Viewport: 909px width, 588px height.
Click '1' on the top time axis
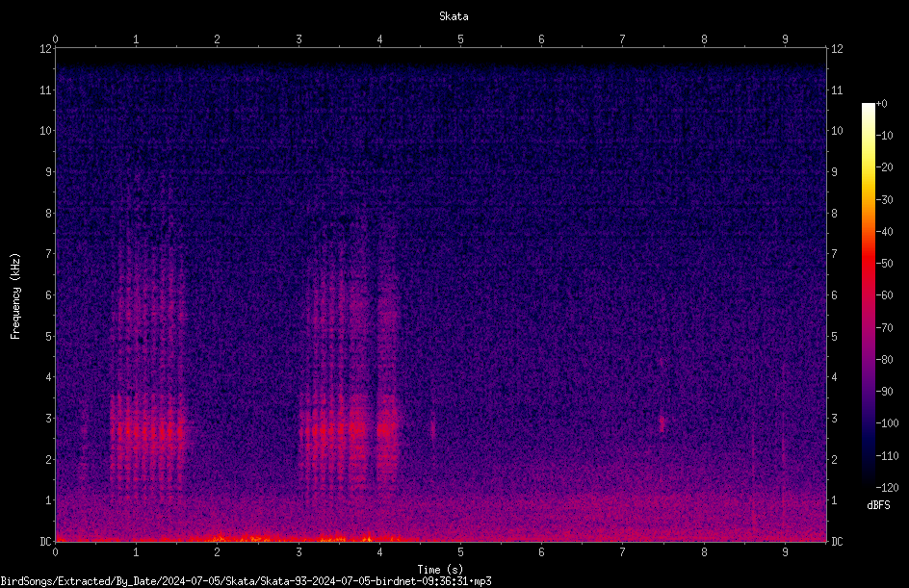(x=136, y=39)
